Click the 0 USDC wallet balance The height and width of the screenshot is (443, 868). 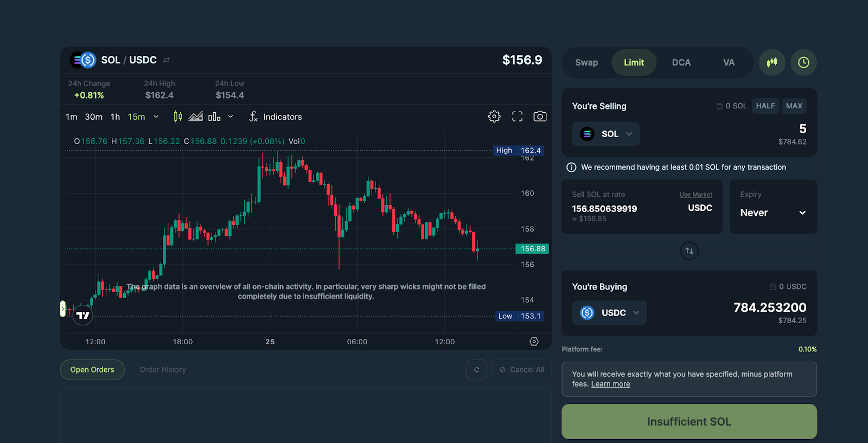788,286
